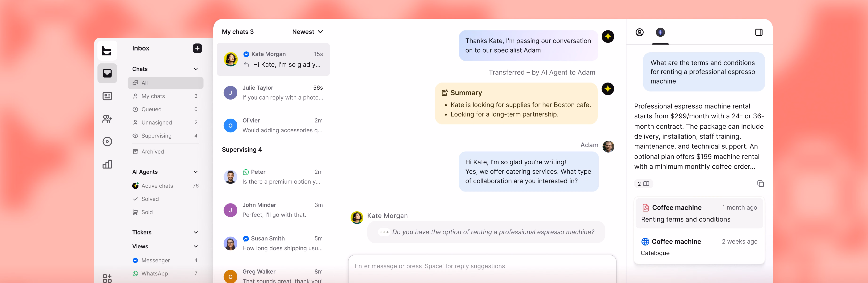Open Peter's supervised chat
Screen dimensions: 868x283
pyautogui.click(x=273, y=177)
